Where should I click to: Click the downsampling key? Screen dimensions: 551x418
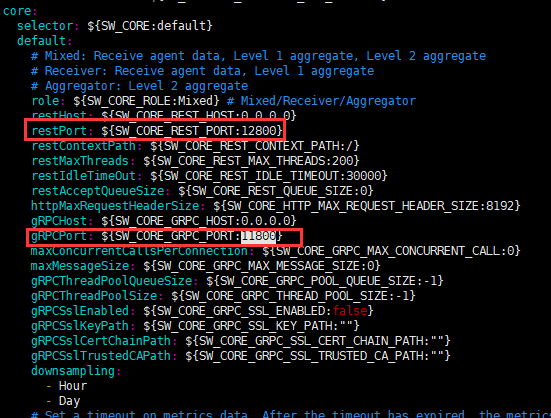pos(73,371)
